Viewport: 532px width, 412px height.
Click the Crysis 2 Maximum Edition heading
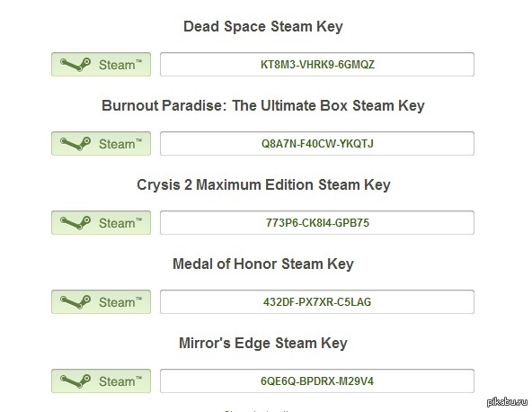coord(263,185)
